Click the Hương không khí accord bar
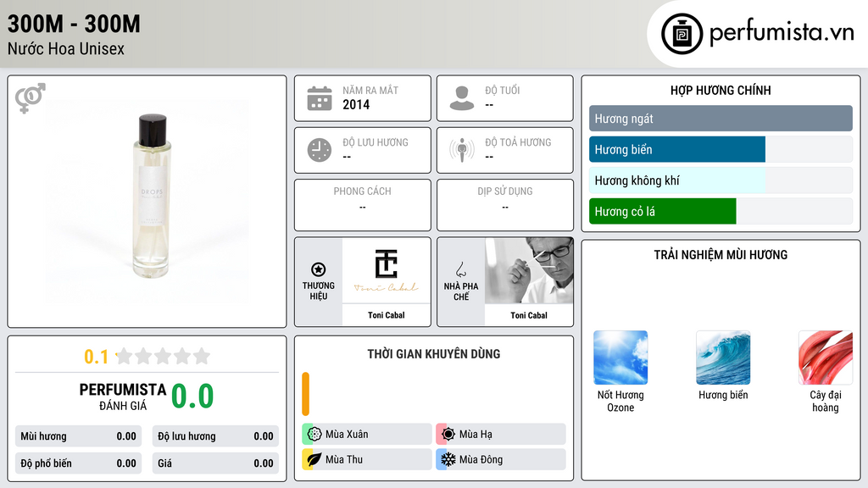 point(721,180)
